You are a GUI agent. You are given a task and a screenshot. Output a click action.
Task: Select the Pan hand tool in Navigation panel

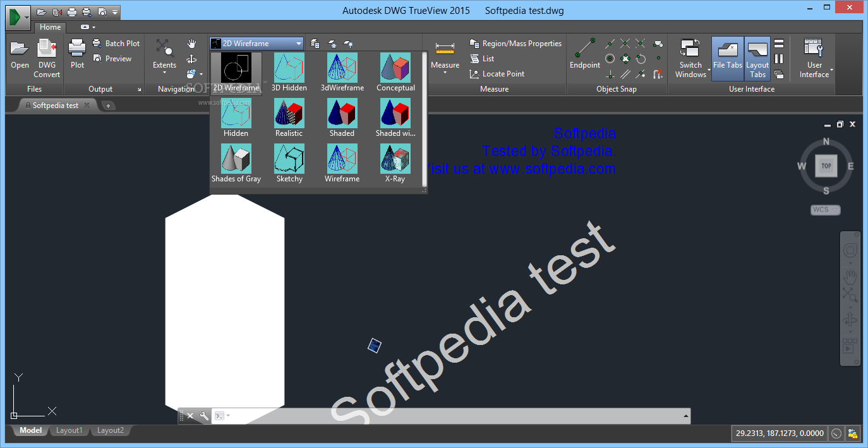click(x=191, y=44)
